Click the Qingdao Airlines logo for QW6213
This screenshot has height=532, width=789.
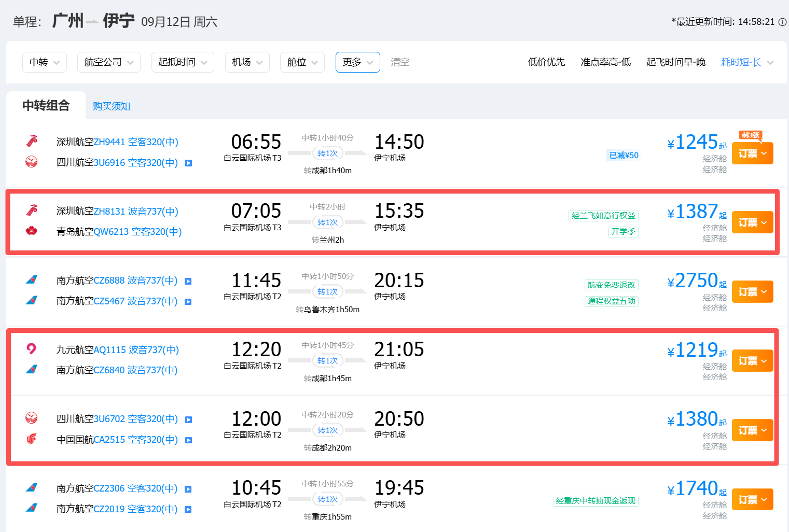click(32, 231)
